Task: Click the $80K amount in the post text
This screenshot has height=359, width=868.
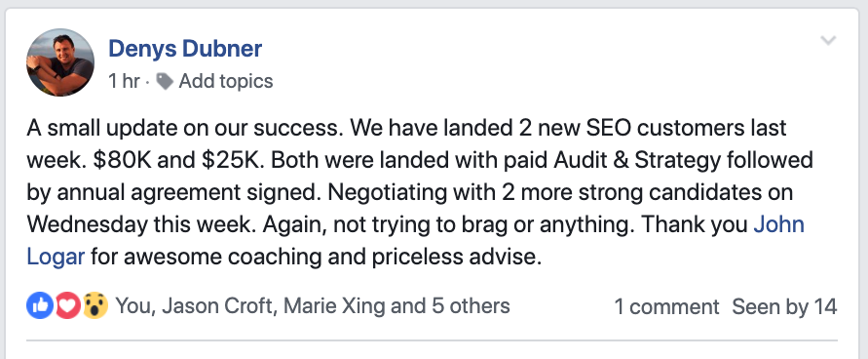Action: click(x=121, y=160)
